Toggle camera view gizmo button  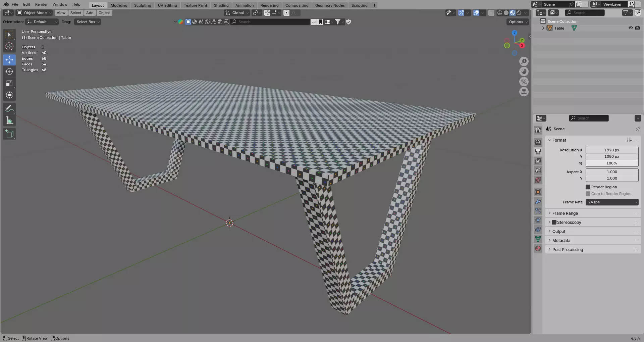click(524, 82)
